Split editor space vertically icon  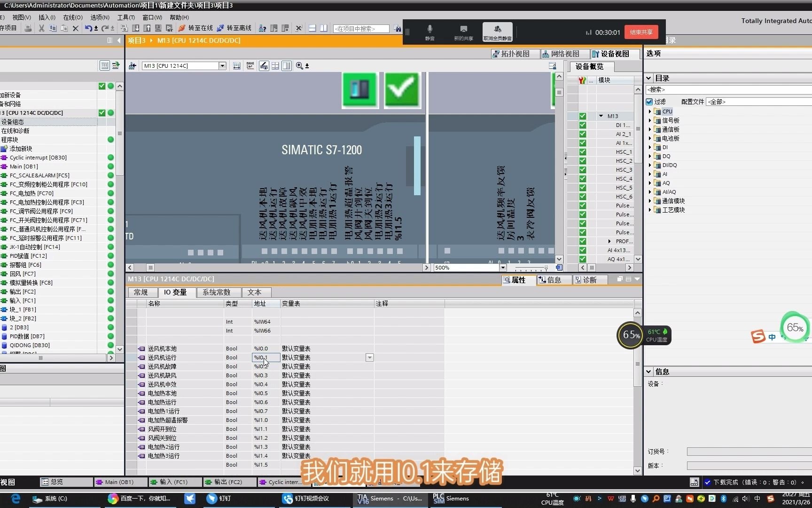[324, 28]
